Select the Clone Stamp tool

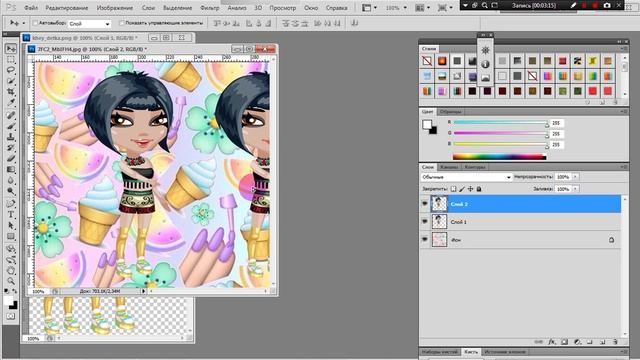tap(11, 137)
